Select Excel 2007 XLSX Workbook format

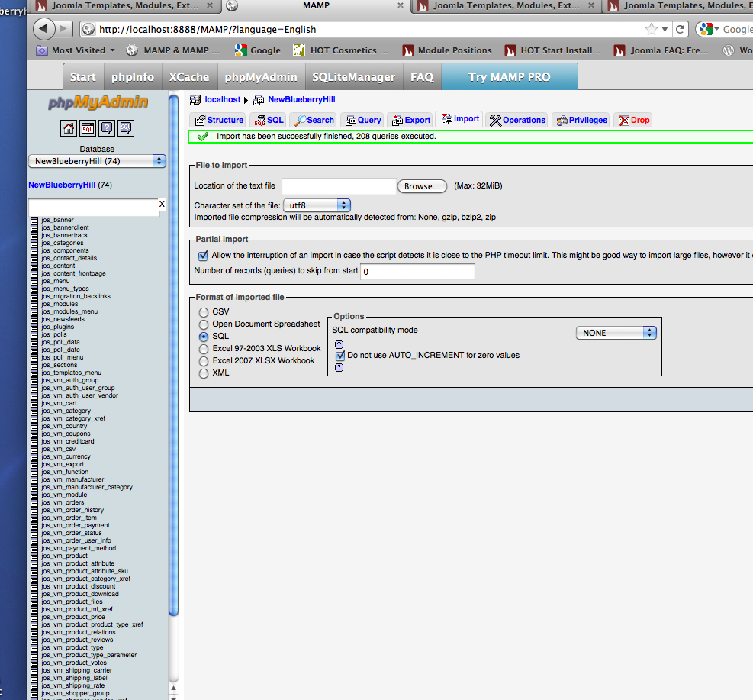click(x=204, y=361)
